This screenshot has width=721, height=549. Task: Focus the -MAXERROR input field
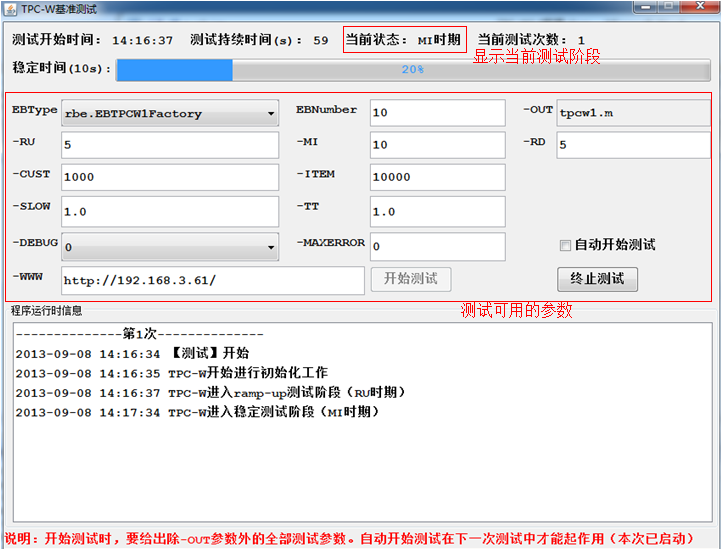coord(437,246)
